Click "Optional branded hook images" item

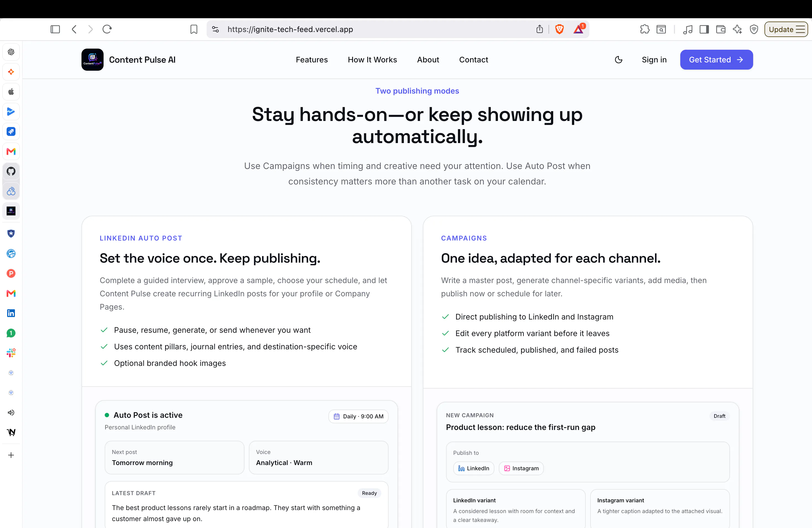tap(170, 363)
